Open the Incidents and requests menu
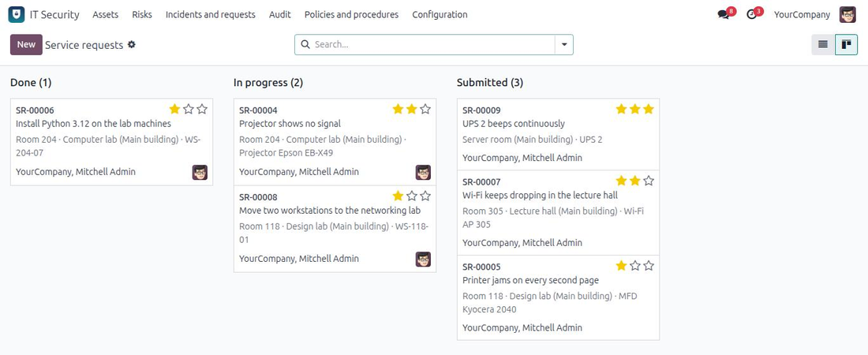 pos(211,15)
